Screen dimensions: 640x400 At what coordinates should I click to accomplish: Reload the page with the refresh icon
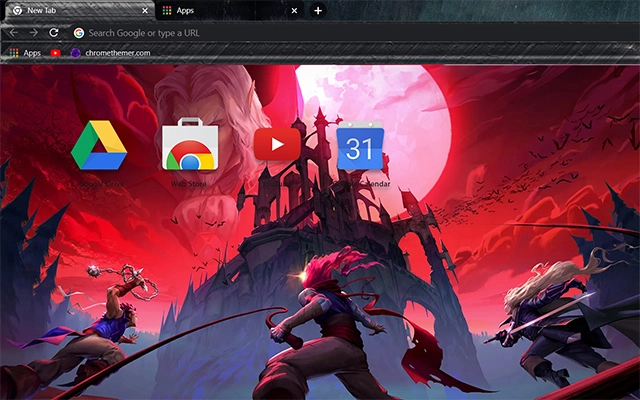point(53,33)
